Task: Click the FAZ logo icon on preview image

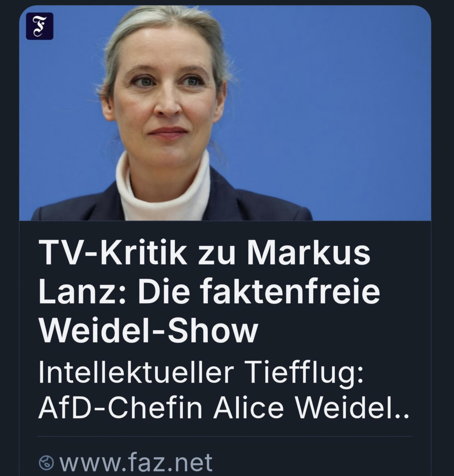Action: tap(40, 26)
